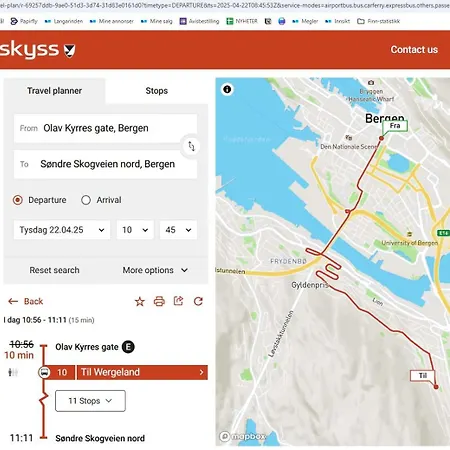Viewport: 450px width, 450px height.
Task: Expand the 11 Stops list
Action: point(90,401)
